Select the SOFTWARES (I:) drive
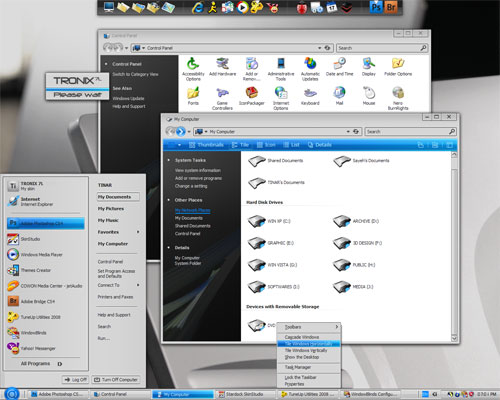The height and width of the screenshot is (400, 500). (274, 287)
